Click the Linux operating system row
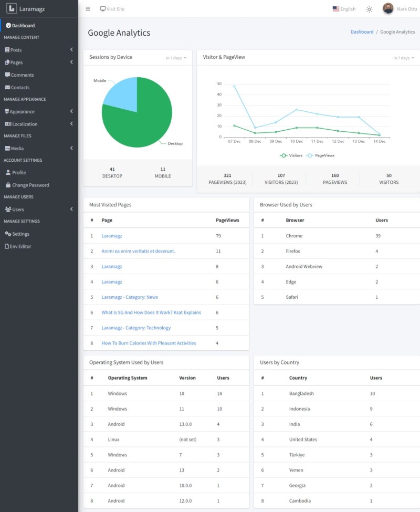Viewport: 420px width, 512px height. (166, 440)
